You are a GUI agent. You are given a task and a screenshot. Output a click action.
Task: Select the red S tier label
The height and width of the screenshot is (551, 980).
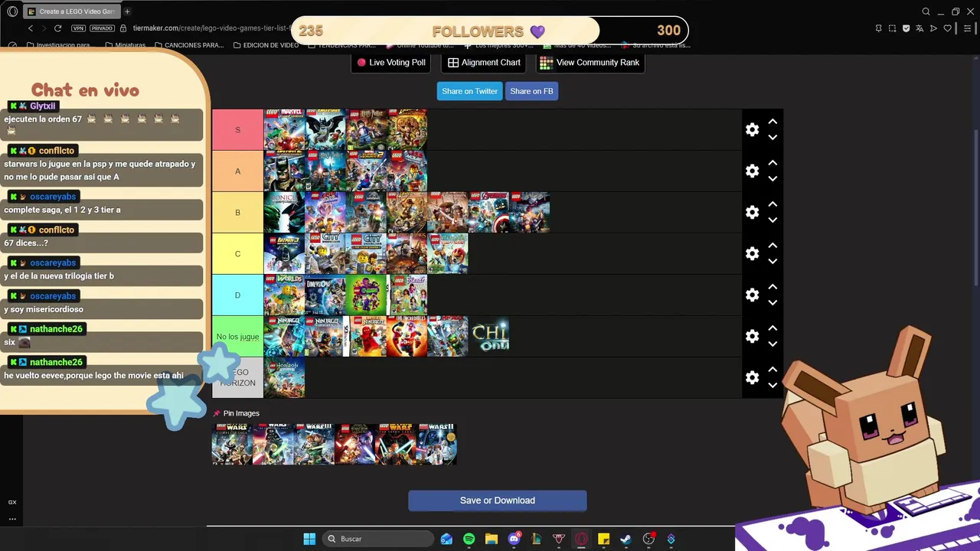tap(237, 130)
